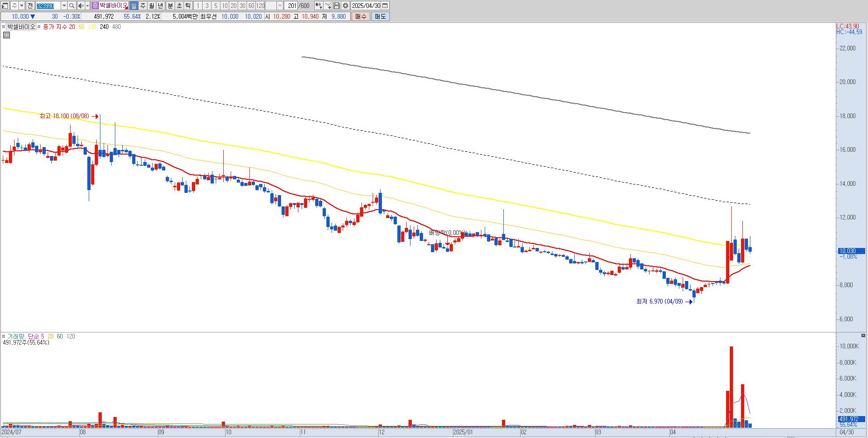Image resolution: width=868 pixels, height=438 pixels.
Task: Switch to monthly 월 period
Action: coord(152,6)
